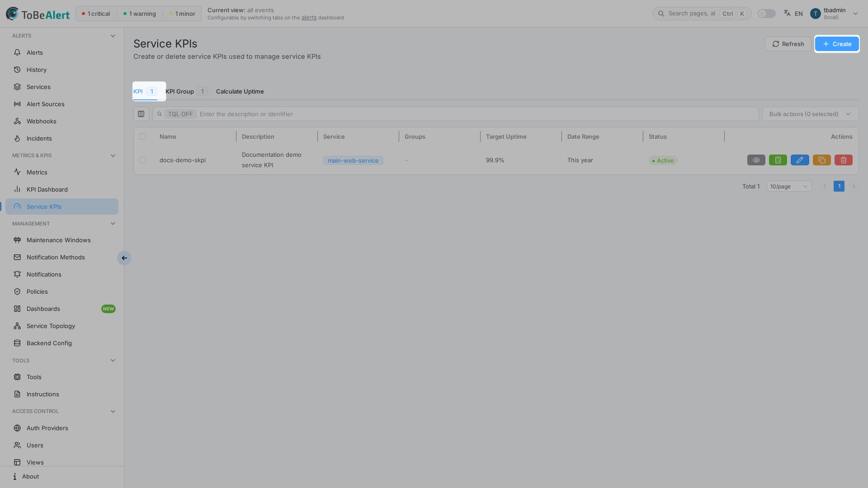Click the Policies shield icon
Viewport: 868px width, 488px height.
coord(17,291)
